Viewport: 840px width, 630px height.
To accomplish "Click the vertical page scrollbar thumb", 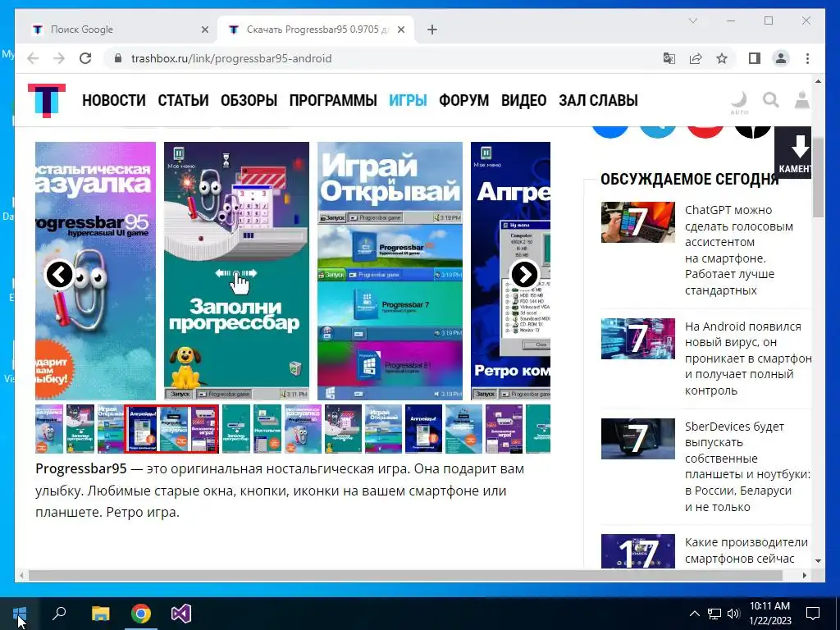I will 818,177.
